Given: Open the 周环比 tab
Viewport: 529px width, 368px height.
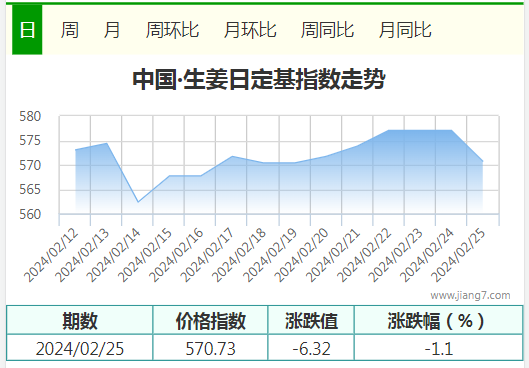Looking at the screenshot, I should 172,30.
